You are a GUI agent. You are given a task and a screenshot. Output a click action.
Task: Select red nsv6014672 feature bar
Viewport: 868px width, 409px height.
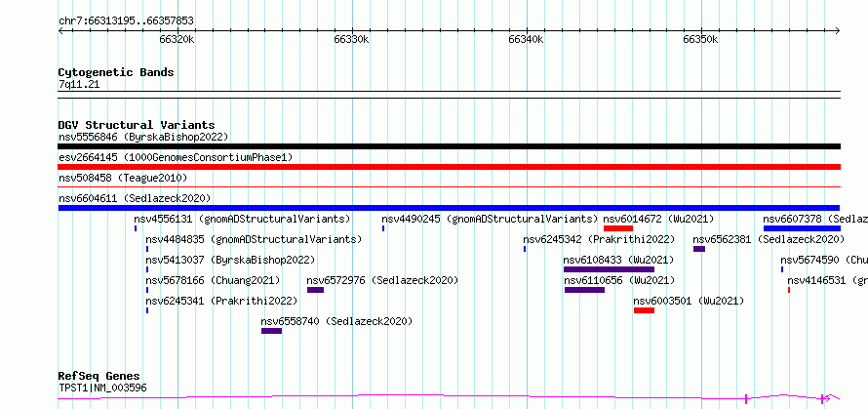coord(618,228)
